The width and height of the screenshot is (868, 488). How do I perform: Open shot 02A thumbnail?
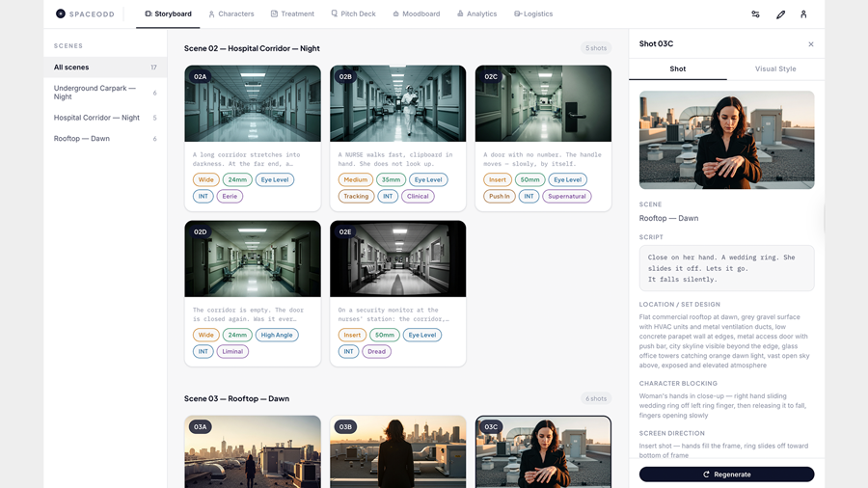click(253, 103)
